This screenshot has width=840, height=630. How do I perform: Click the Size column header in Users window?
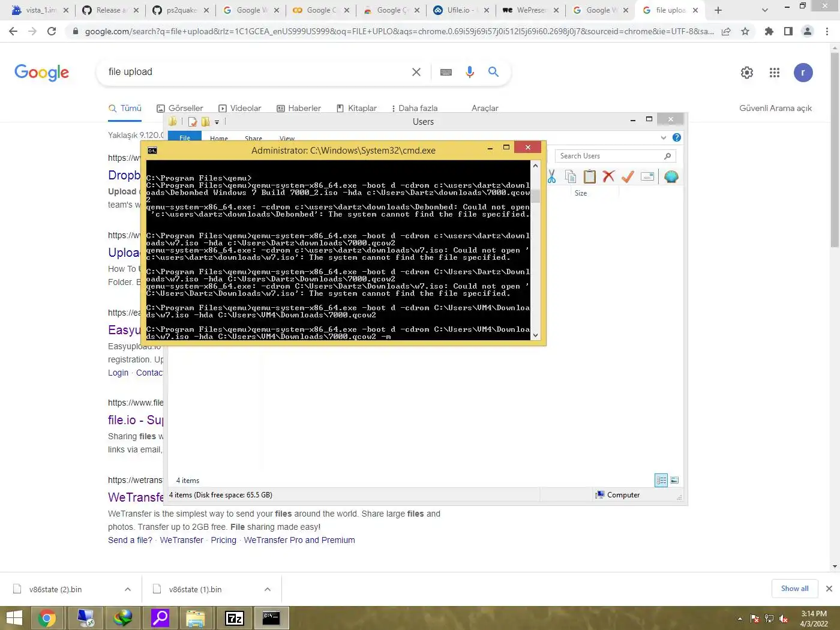point(581,193)
